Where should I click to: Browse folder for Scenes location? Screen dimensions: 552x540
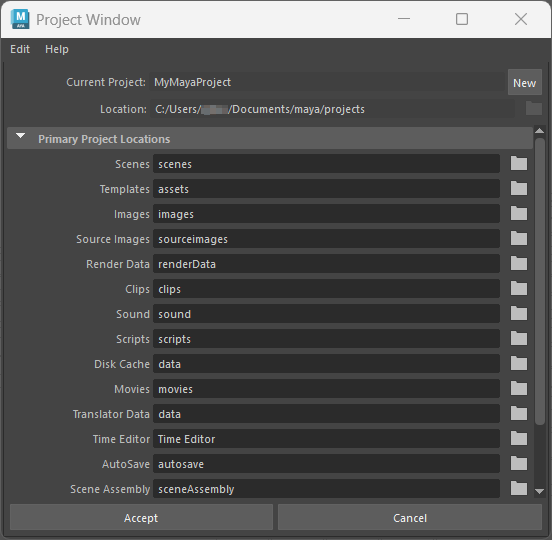[x=519, y=164]
